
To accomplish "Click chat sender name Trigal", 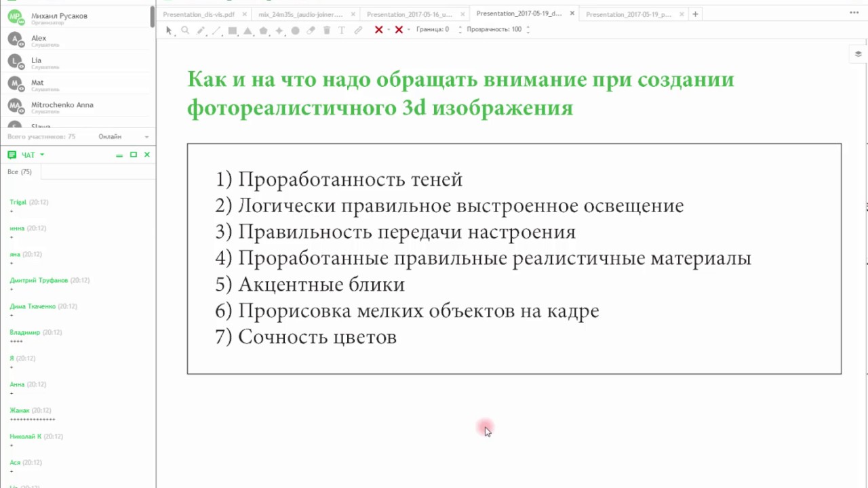I will click(18, 203).
